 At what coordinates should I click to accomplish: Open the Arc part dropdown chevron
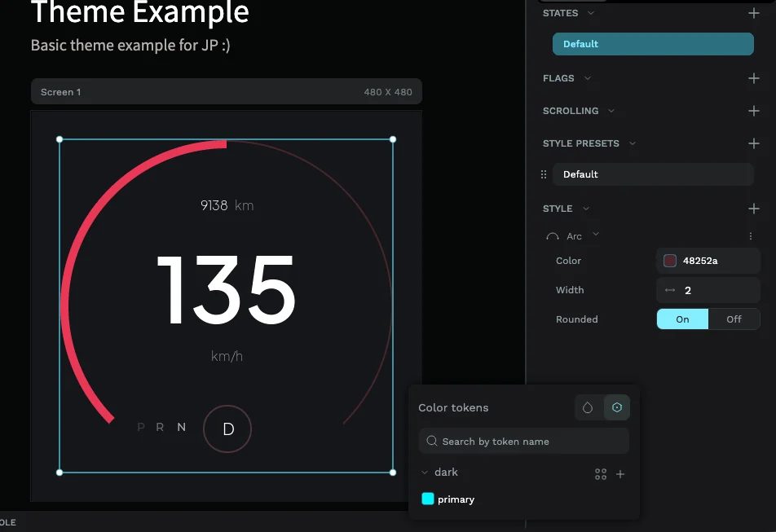(x=595, y=234)
